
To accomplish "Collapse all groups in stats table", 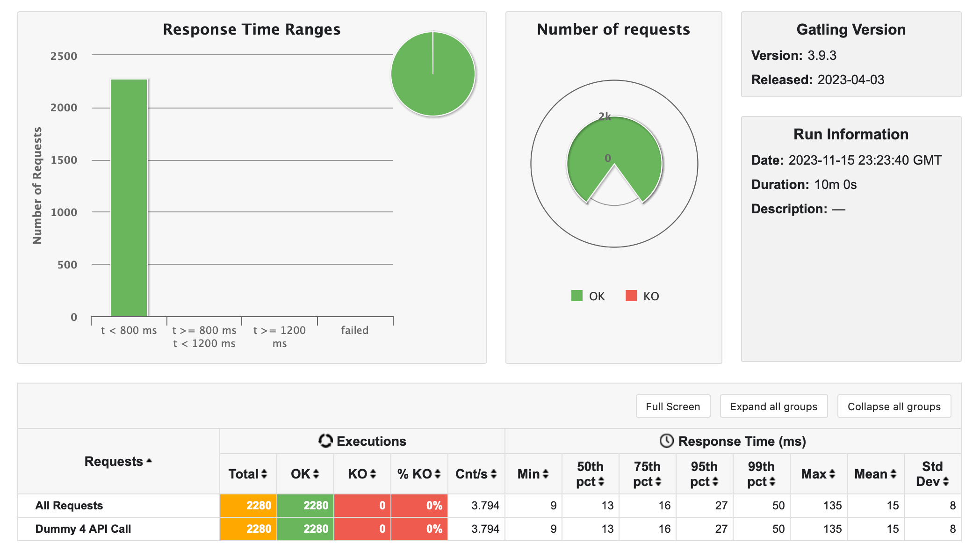I will pos(894,406).
